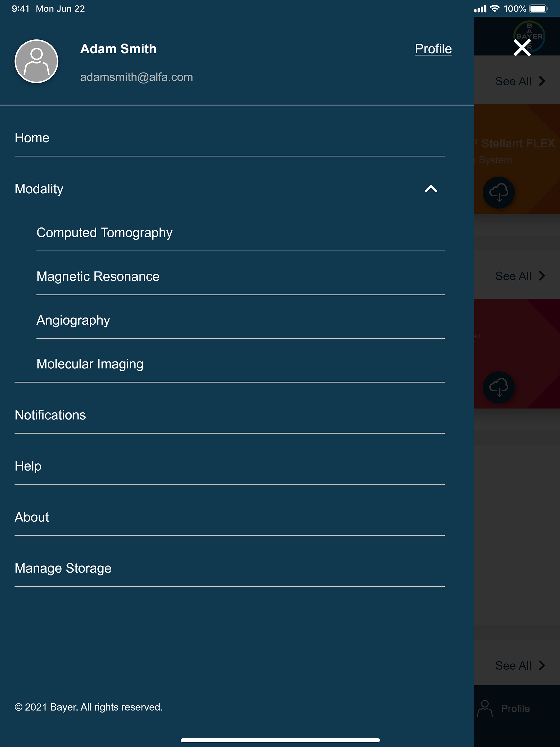The width and height of the screenshot is (560, 747).
Task: Open About menu item
Action: 230,517
